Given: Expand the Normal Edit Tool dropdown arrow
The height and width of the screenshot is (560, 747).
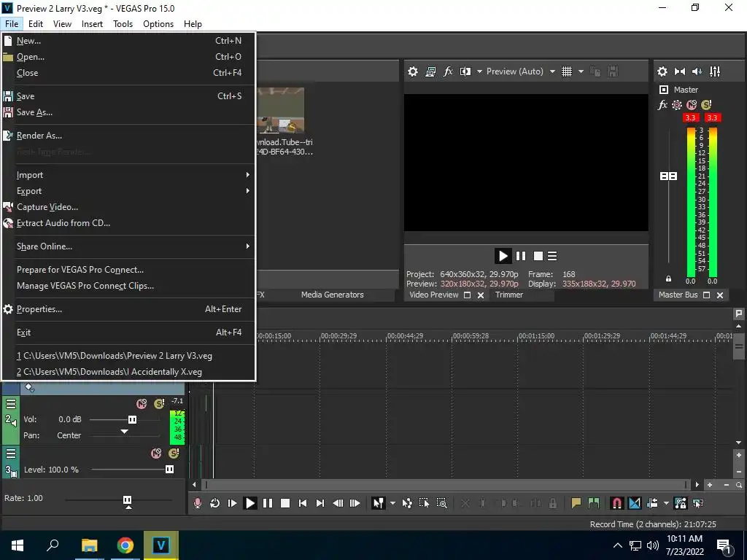Looking at the screenshot, I should click(392, 503).
